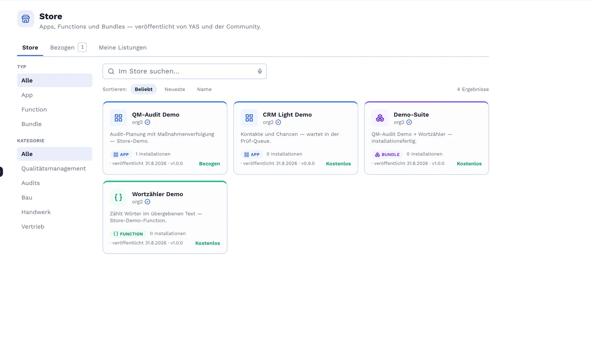Click the CRM Light Demo app grid icon

tap(249, 118)
